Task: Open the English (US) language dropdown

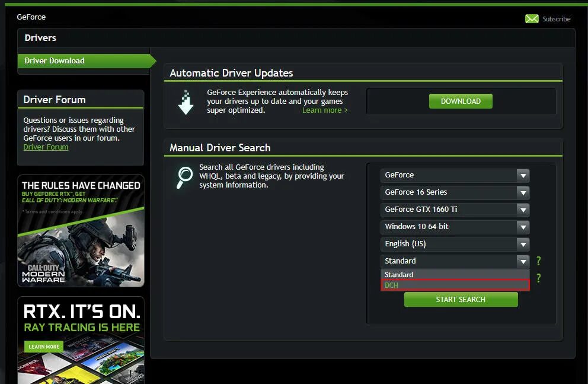Action: (x=455, y=245)
